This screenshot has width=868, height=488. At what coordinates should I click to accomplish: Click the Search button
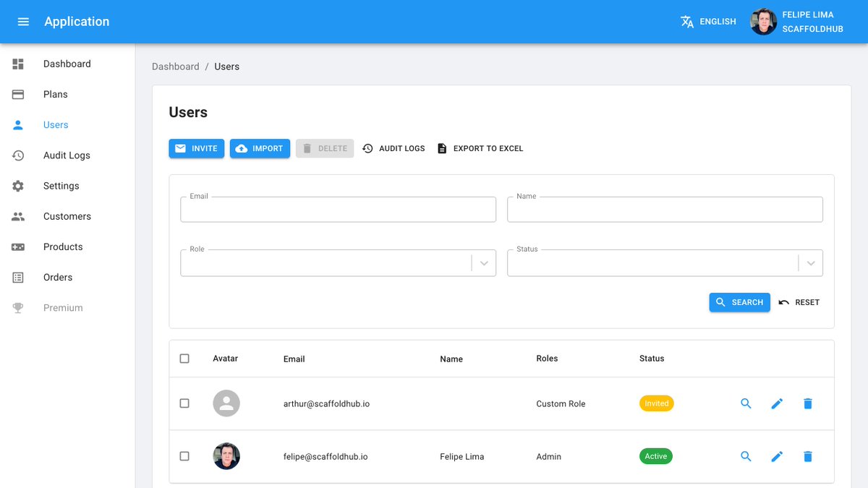pos(739,302)
